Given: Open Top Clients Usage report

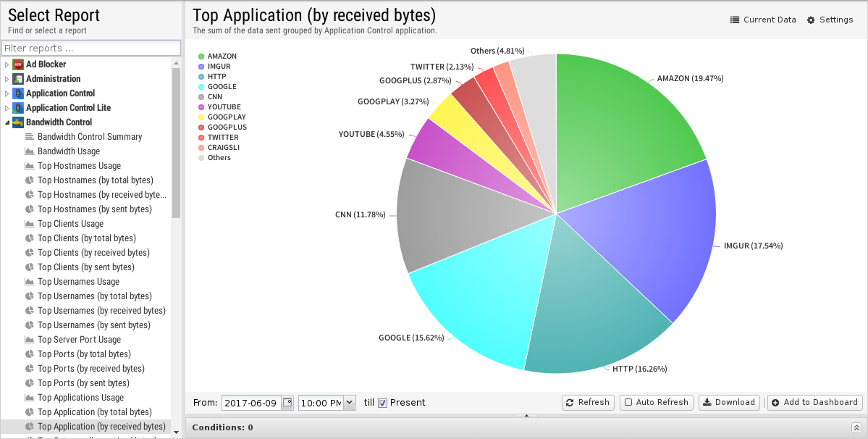Looking at the screenshot, I should 70,224.
